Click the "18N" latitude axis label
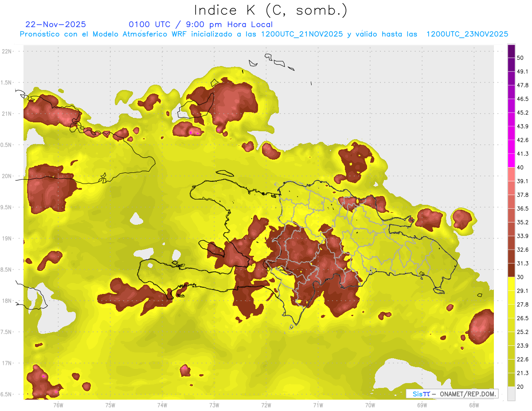This screenshot has width=532, height=411. (7, 301)
